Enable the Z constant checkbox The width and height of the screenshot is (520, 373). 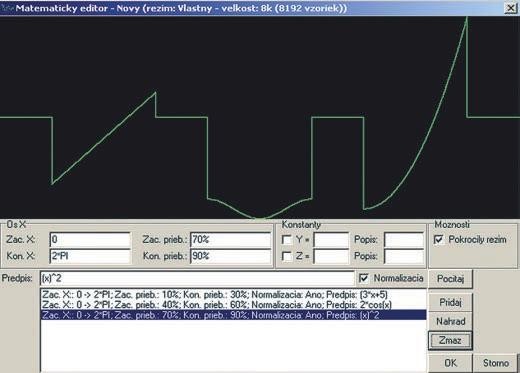(x=287, y=256)
